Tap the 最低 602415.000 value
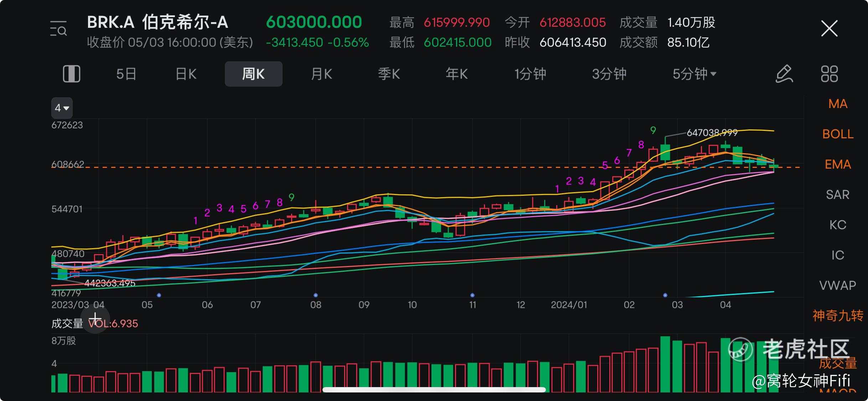 (x=458, y=42)
